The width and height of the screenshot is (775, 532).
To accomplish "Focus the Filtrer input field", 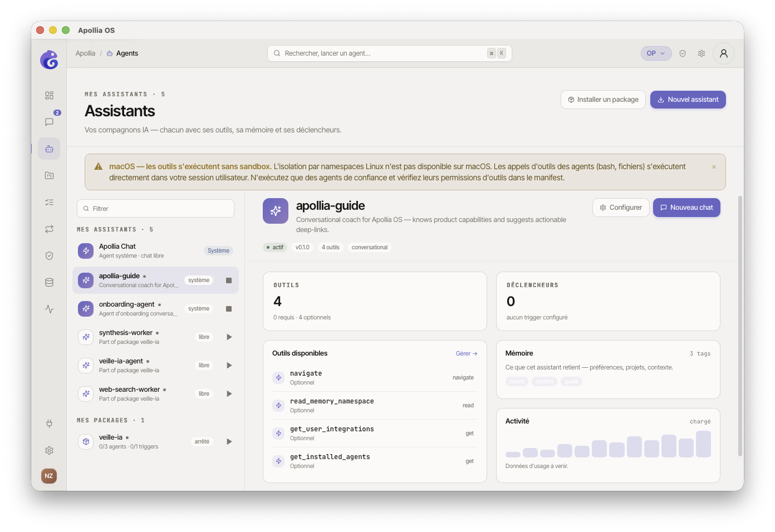I will (x=155, y=209).
